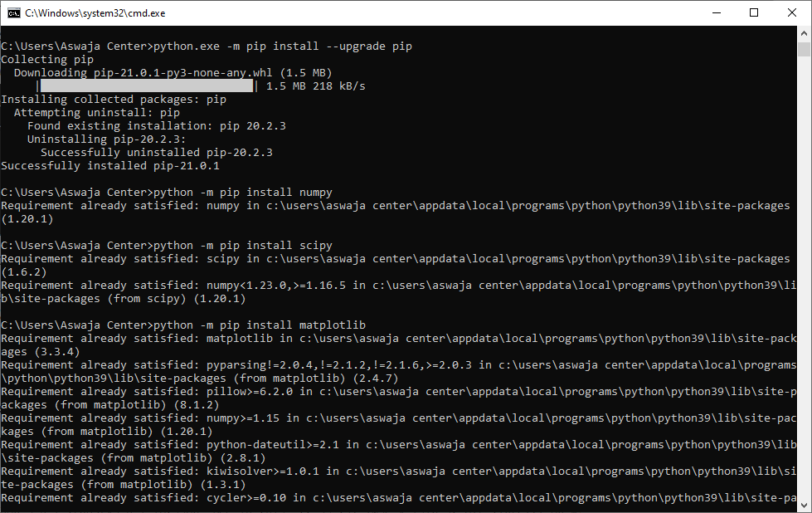Click the maximize window icon
This screenshot has height=513, width=812.
(753, 12)
